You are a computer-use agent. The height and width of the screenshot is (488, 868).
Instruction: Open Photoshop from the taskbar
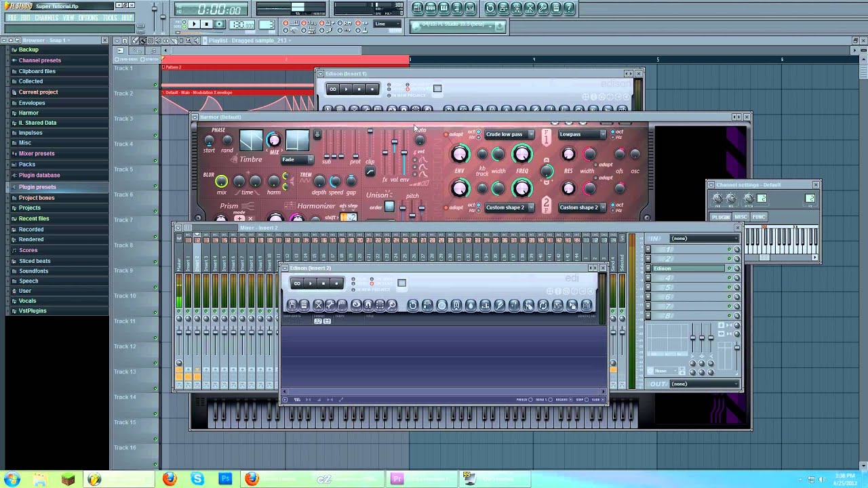[225, 479]
